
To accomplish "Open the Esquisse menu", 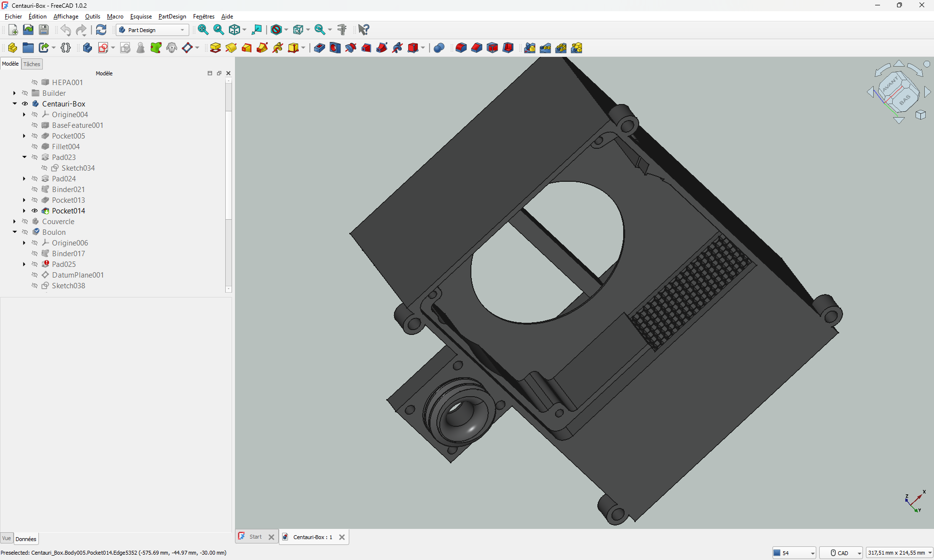I will pos(141,17).
